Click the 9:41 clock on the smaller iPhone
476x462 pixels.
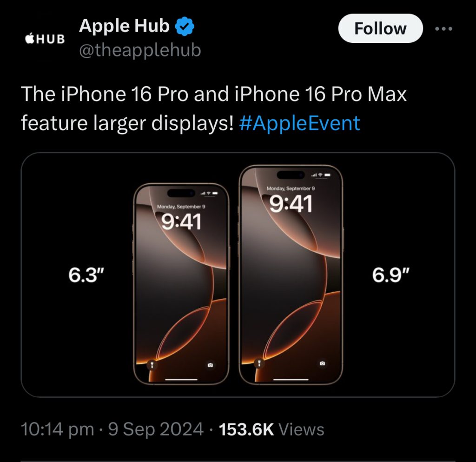(181, 221)
